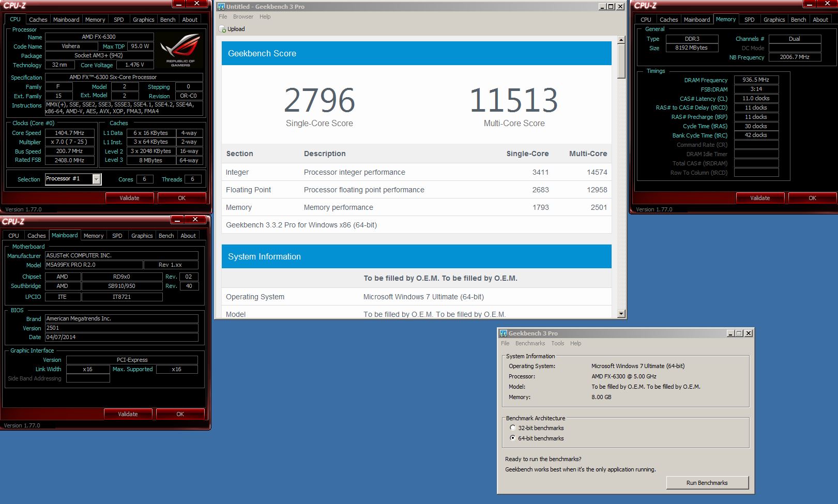Open Help menu in Geekbench 3 Pro launcher
This screenshot has height=504, width=838.
click(x=575, y=343)
